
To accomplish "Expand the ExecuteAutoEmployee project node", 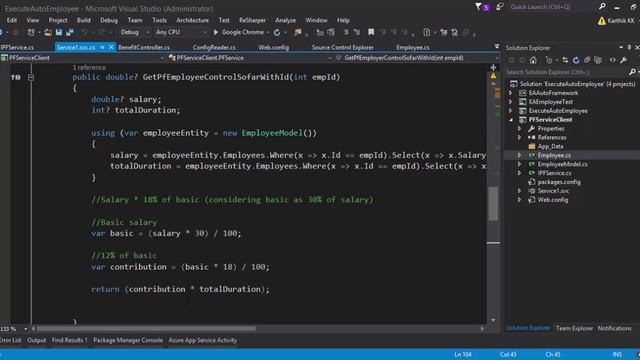I will [x=511, y=111].
